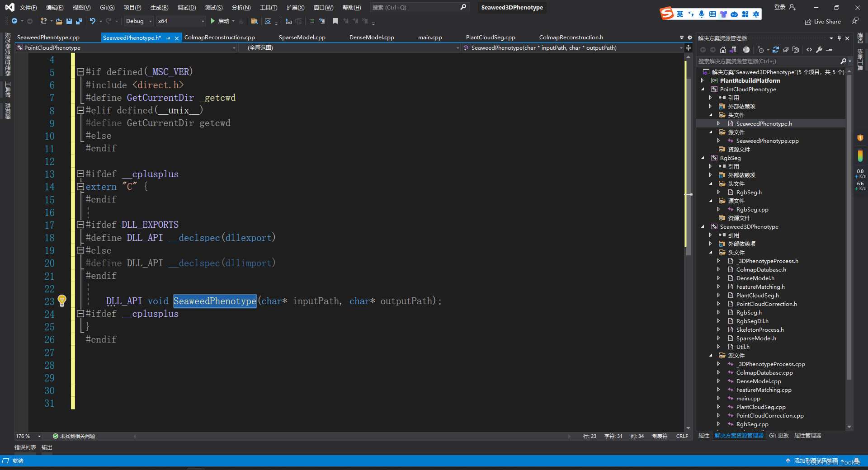Click 添加到源代码管理 in status bar
This screenshot has height=470, width=868.
point(816,461)
